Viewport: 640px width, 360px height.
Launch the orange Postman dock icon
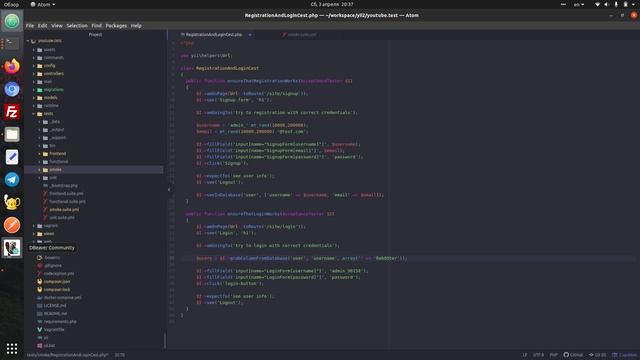tap(12, 225)
